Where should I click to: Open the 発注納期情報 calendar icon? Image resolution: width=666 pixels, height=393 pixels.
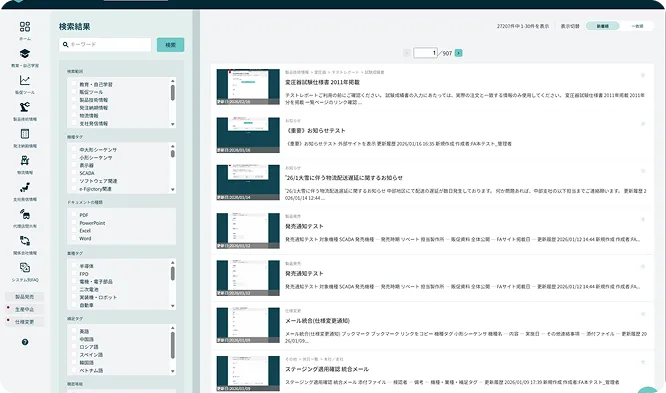(x=25, y=134)
